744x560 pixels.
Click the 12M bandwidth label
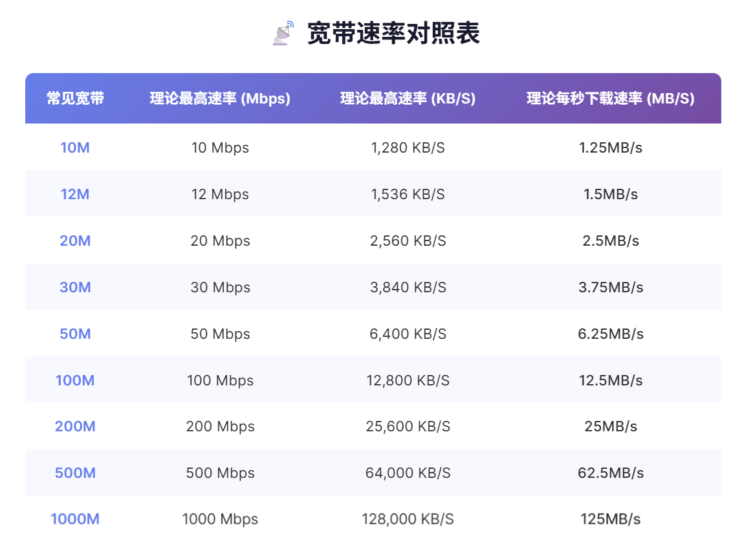click(x=75, y=194)
